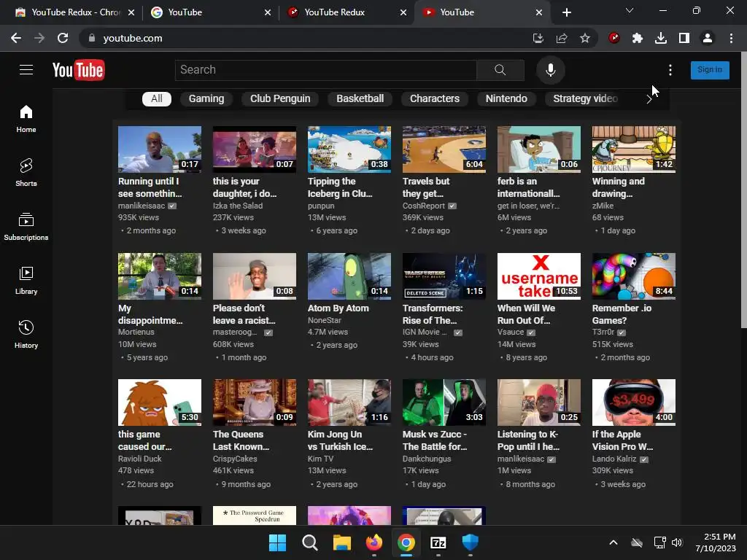The image size is (747, 560).
Task: Select the Nintendo filter chip
Action: pos(506,98)
